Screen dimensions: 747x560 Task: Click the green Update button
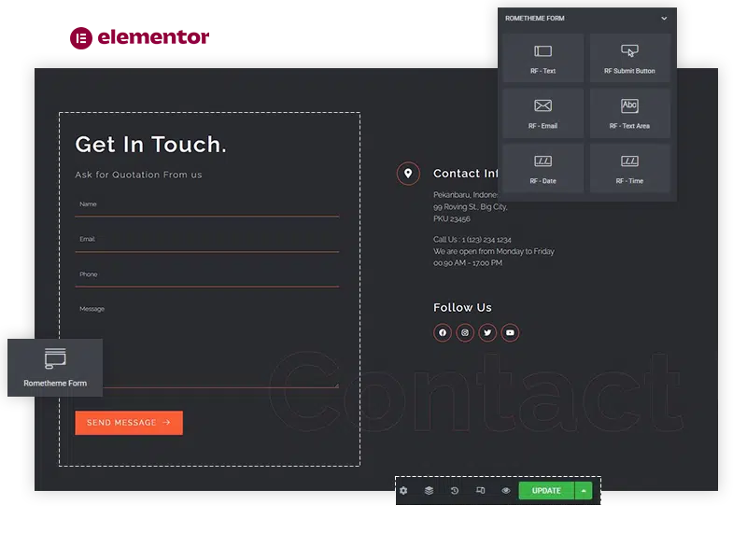pyautogui.click(x=546, y=491)
